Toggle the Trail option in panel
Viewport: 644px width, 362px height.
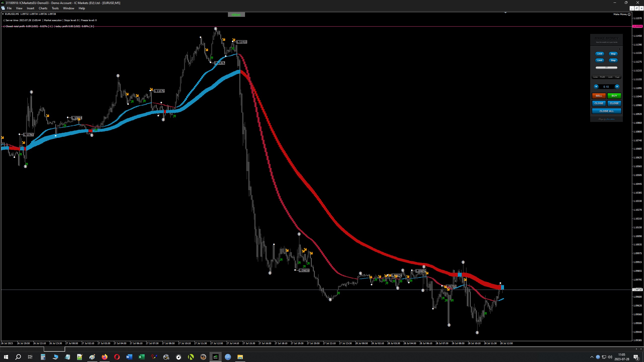click(x=617, y=77)
